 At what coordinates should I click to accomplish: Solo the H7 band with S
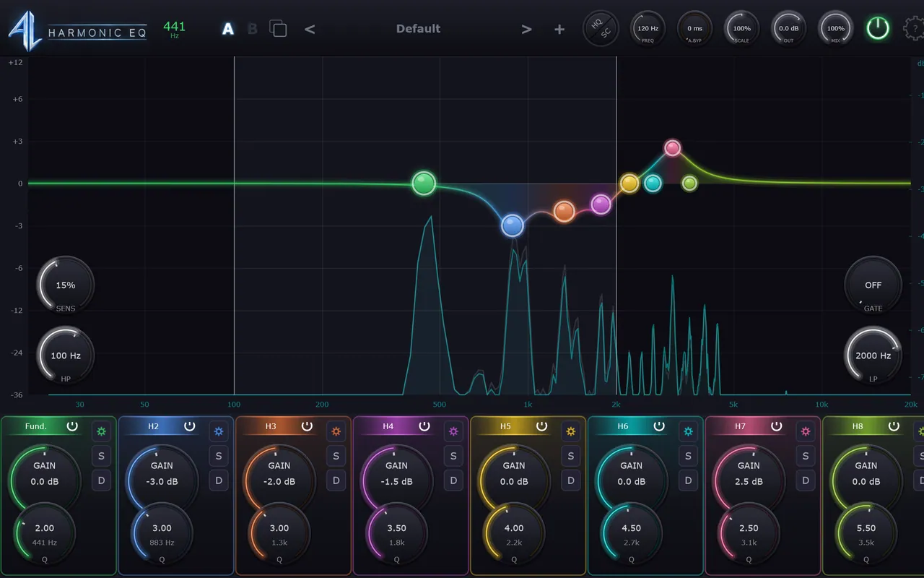click(806, 456)
